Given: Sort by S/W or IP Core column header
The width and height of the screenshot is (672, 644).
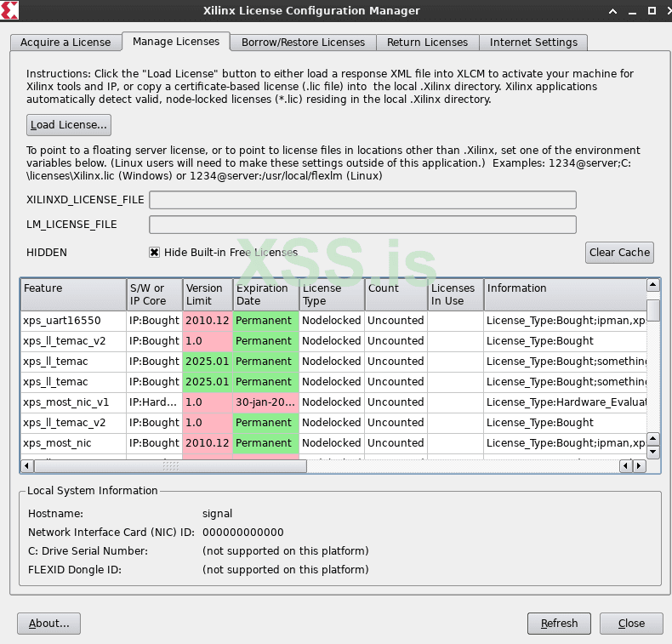Looking at the screenshot, I should click(155, 295).
